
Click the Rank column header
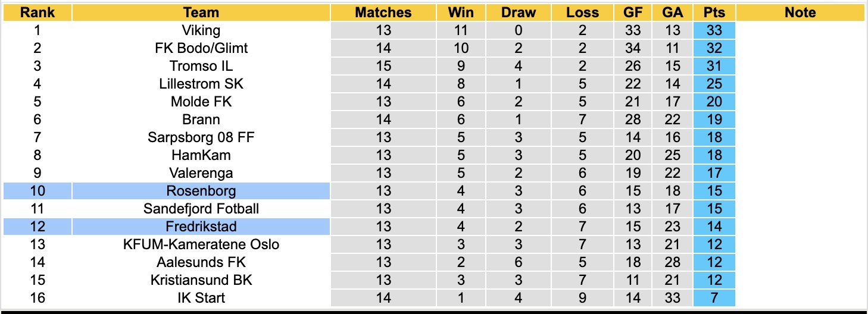tap(38, 12)
